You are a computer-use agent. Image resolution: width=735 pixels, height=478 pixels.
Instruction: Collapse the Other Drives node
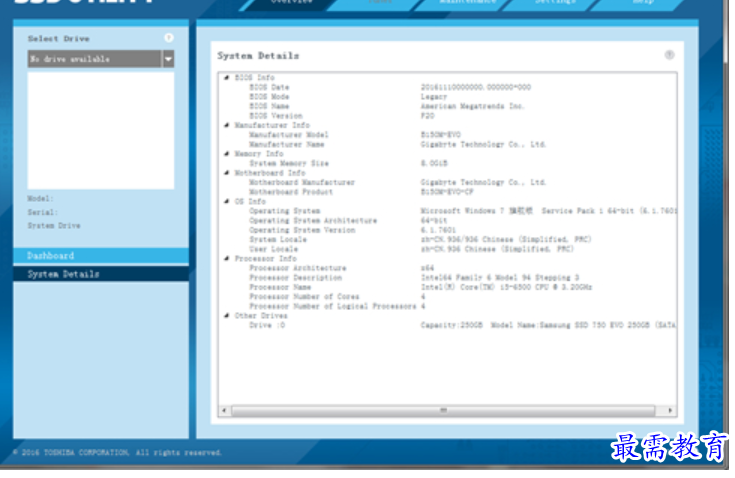coord(226,315)
